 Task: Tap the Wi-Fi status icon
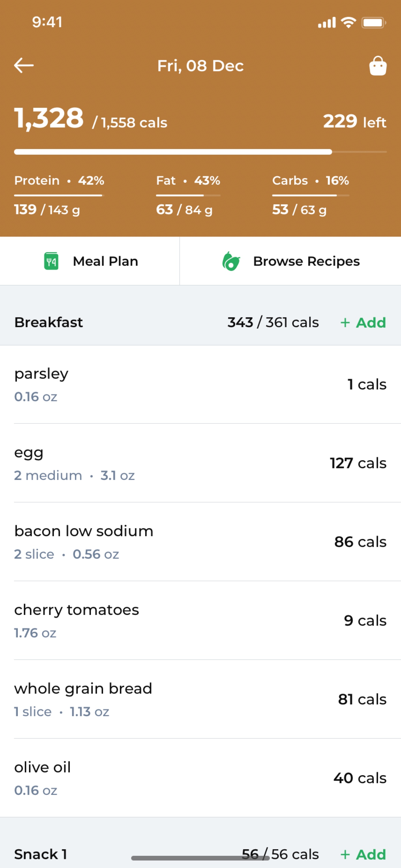pos(349,22)
